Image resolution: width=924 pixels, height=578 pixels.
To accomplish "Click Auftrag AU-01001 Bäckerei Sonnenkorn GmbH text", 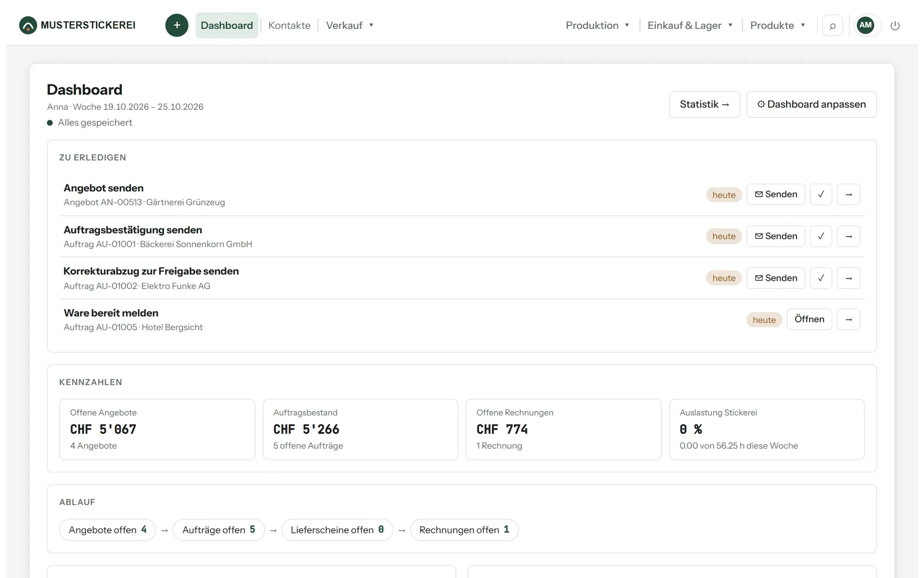I will pos(158,244).
